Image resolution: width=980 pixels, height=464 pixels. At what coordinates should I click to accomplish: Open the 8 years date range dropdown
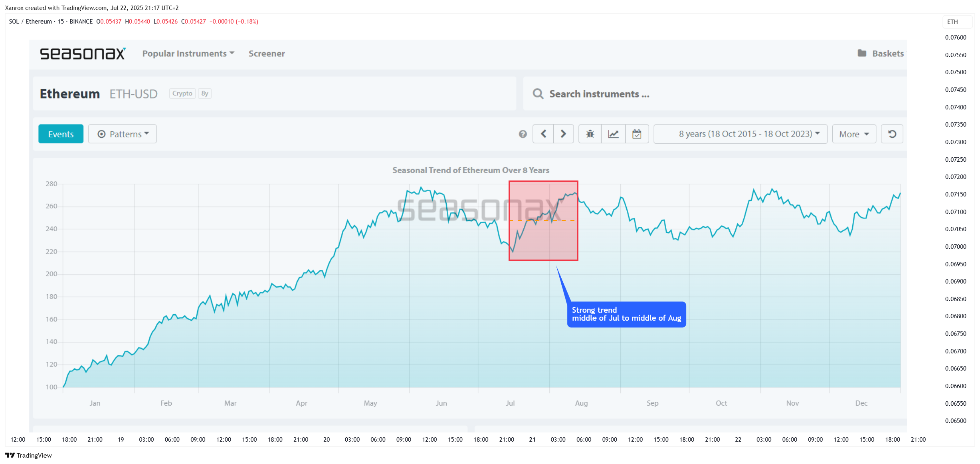click(x=740, y=134)
